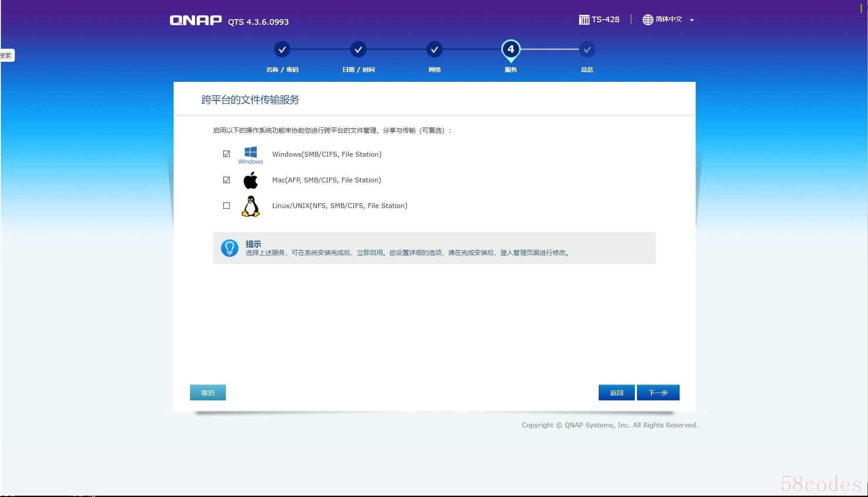
Task: Uncheck the Windows SMB/CIFS service checkbox
Action: [226, 154]
